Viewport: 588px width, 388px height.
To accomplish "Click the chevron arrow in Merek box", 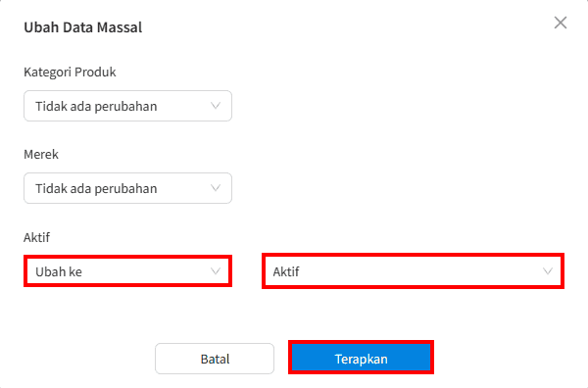I will tap(216, 188).
